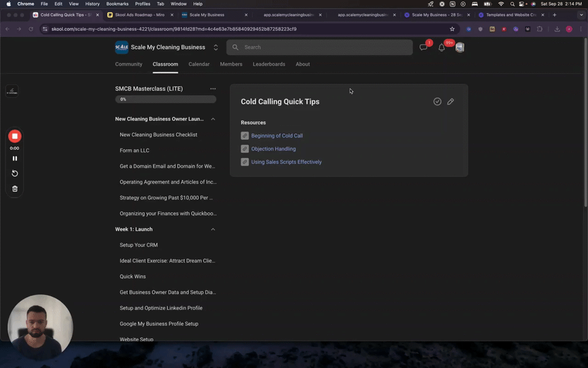Click link icon beside Using Sales Scripts Effectively
The height and width of the screenshot is (368, 588).
(x=245, y=162)
